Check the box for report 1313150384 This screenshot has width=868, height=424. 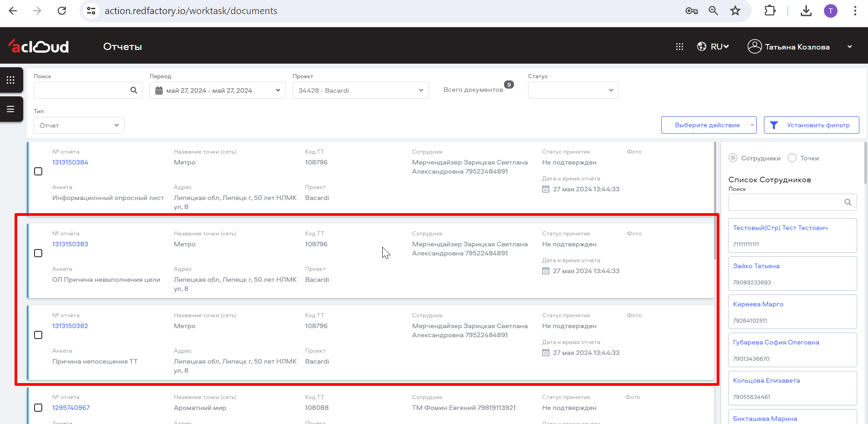click(38, 171)
